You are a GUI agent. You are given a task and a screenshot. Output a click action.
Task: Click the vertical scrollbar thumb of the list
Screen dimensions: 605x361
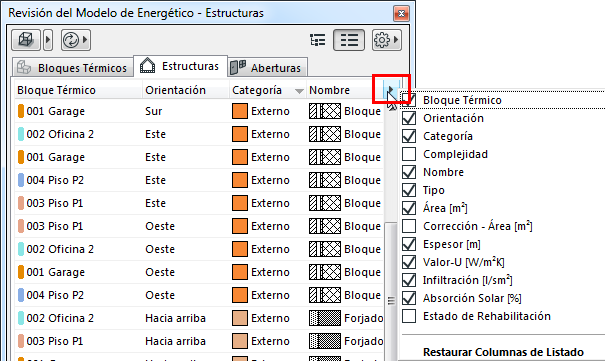click(x=391, y=292)
